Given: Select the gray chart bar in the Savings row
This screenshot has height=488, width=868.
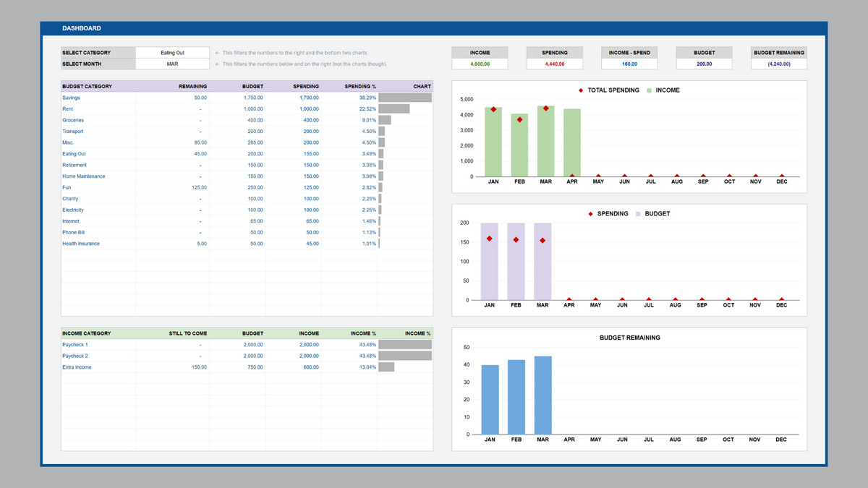Looking at the screenshot, I should click(x=405, y=98).
